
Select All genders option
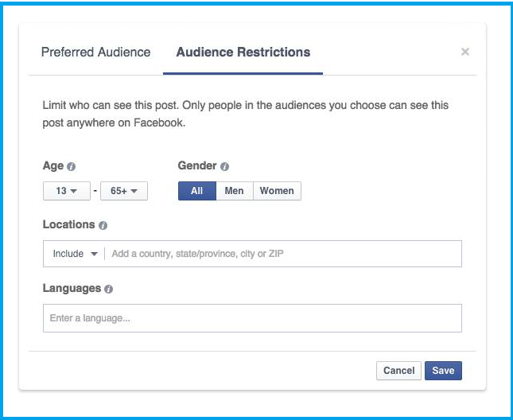196,191
